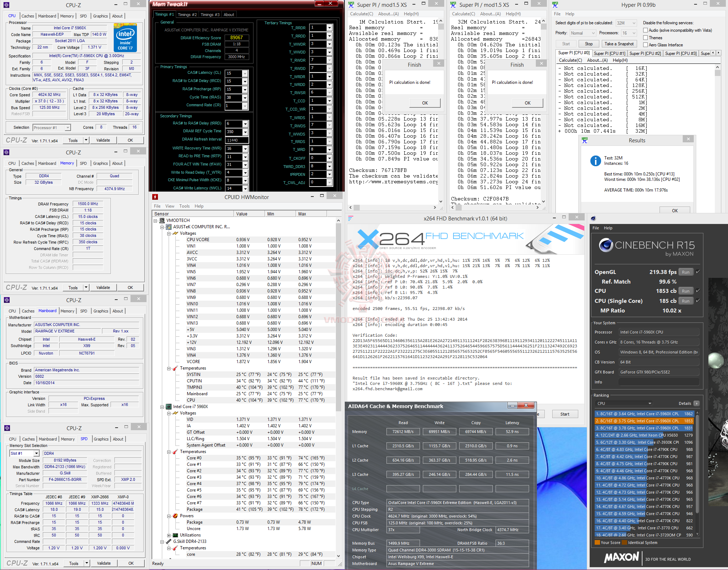Image resolution: width=728 pixels, height=570 pixels.
Task: Click the x264 FHD Benchmark title icon
Action: coord(351,218)
